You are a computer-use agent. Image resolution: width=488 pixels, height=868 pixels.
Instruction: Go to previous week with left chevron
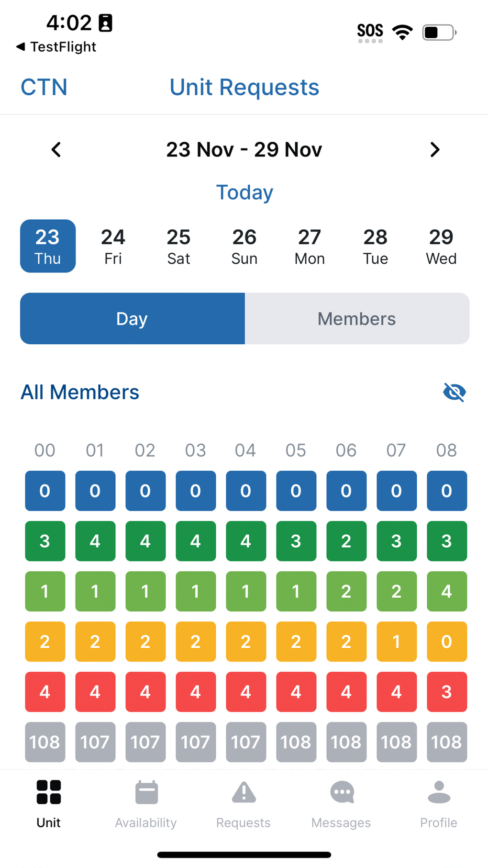(x=56, y=150)
